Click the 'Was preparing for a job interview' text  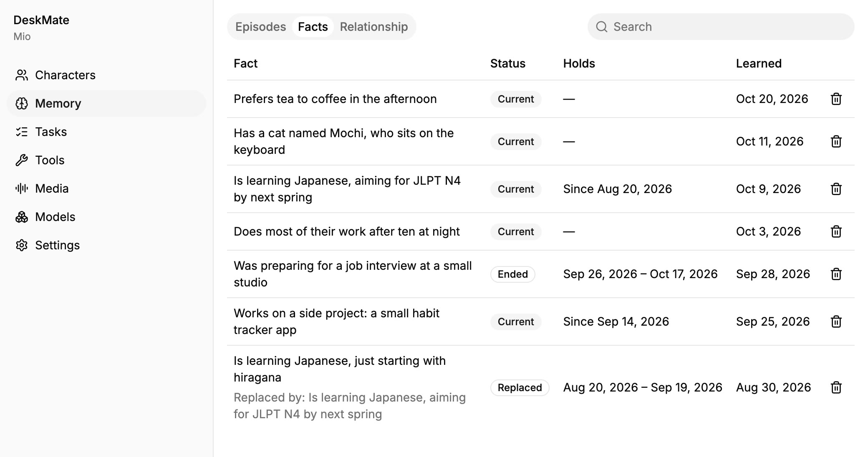pos(353,274)
